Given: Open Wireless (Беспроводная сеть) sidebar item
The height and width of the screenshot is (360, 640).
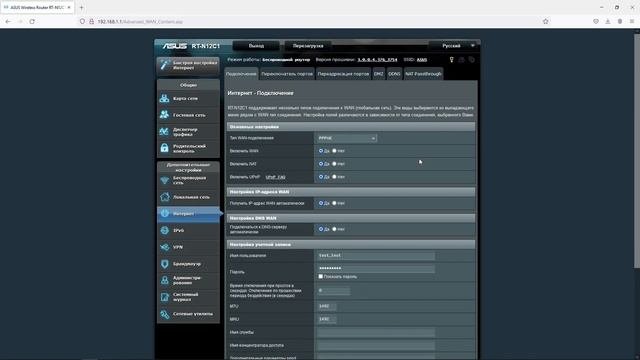Looking at the screenshot, I should [x=188, y=180].
